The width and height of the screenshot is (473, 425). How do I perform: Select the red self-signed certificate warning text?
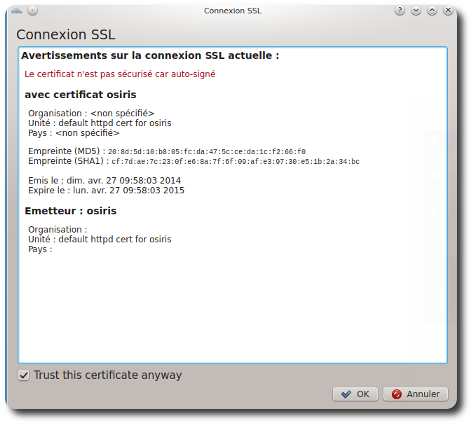coord(120,74)
